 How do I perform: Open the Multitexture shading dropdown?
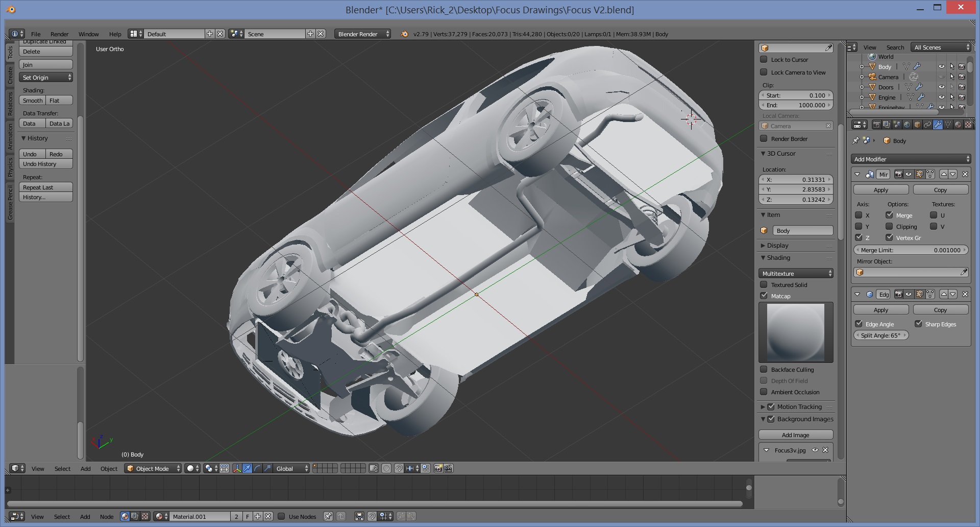click(x=796, y=273)
